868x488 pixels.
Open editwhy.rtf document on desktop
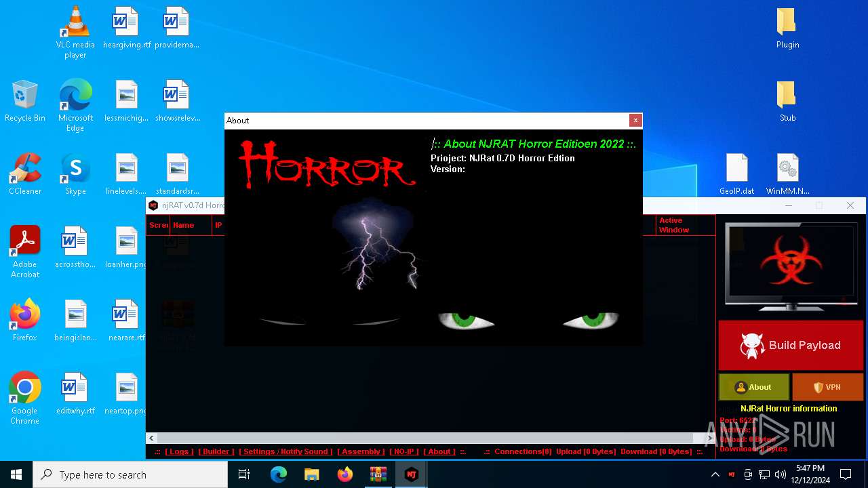pos(75,394)
